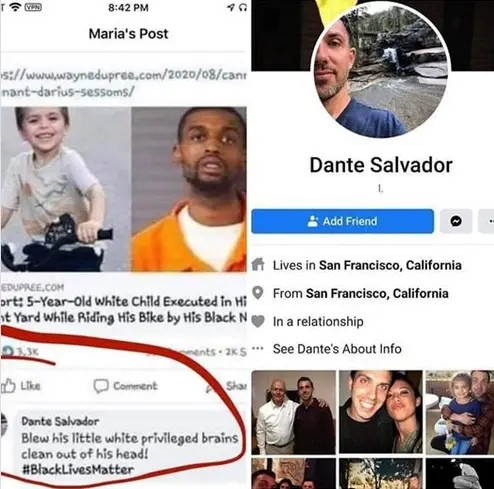This screenshot has width=494, height=489.
Task: Tap the Like thumbs-up icon
Action: [x=8, y=386]
